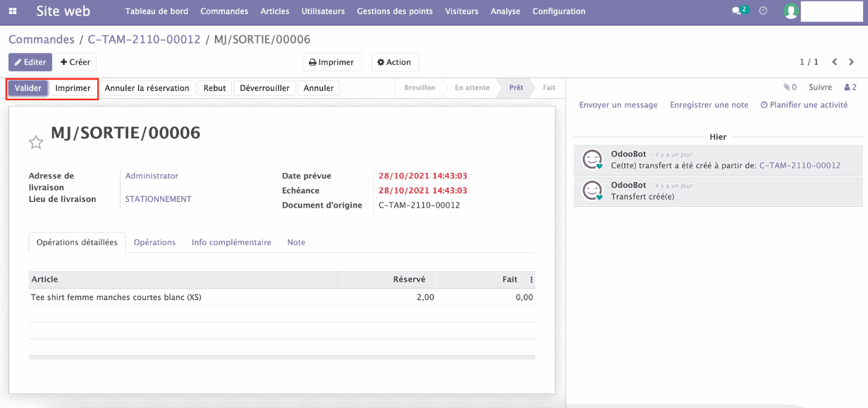The width and height of the screenshot is (868, 408).
Task: Expand the Action dropdown
Action: click(x=395, y=62)
